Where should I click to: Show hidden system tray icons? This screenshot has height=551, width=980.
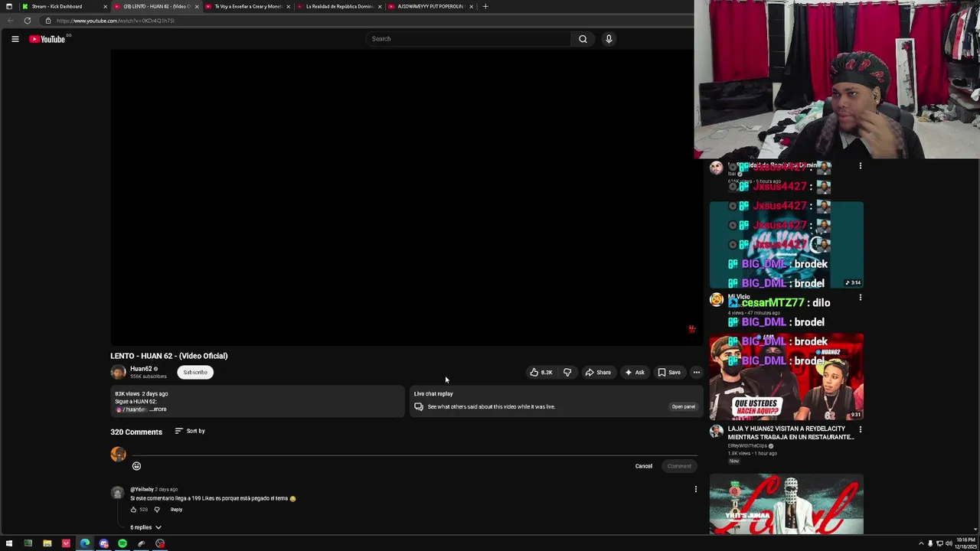click(x=921, y=543)
